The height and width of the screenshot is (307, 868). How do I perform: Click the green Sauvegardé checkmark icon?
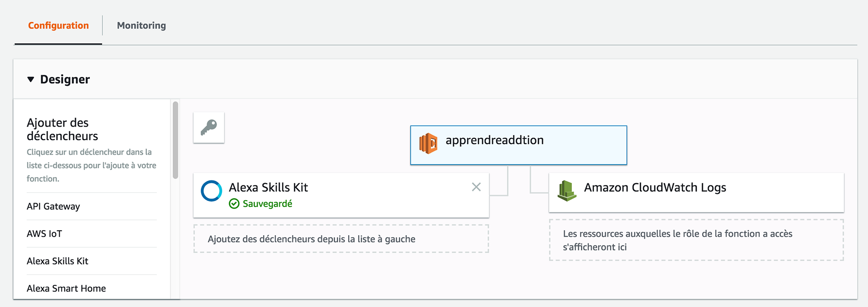(234, 204)
